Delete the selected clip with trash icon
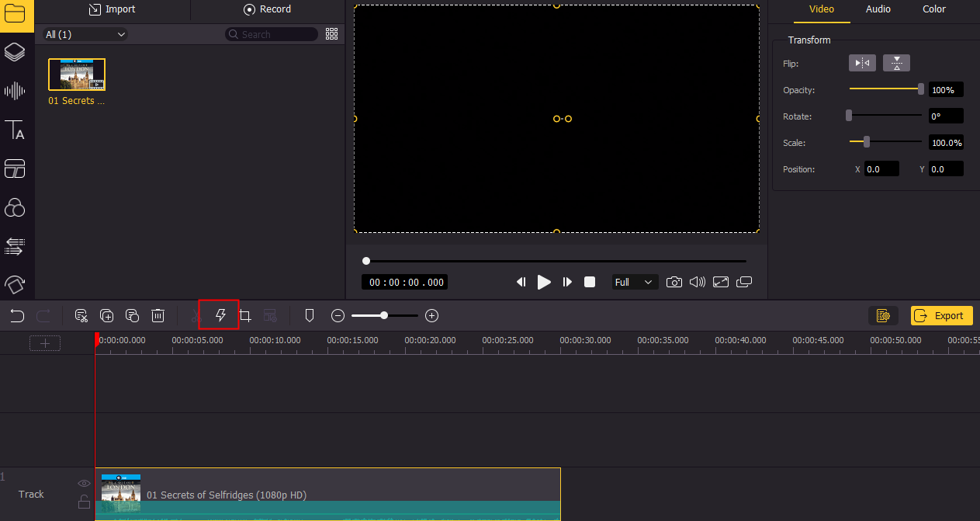Image resolution: width=980 pixels, height=521 pixels. (158, 316)
